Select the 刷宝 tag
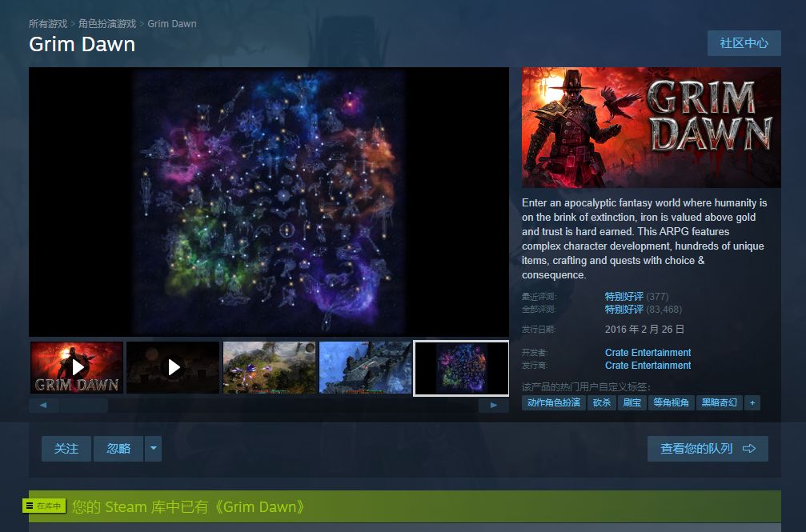The image size is (806, 532). tap(632, 402)
